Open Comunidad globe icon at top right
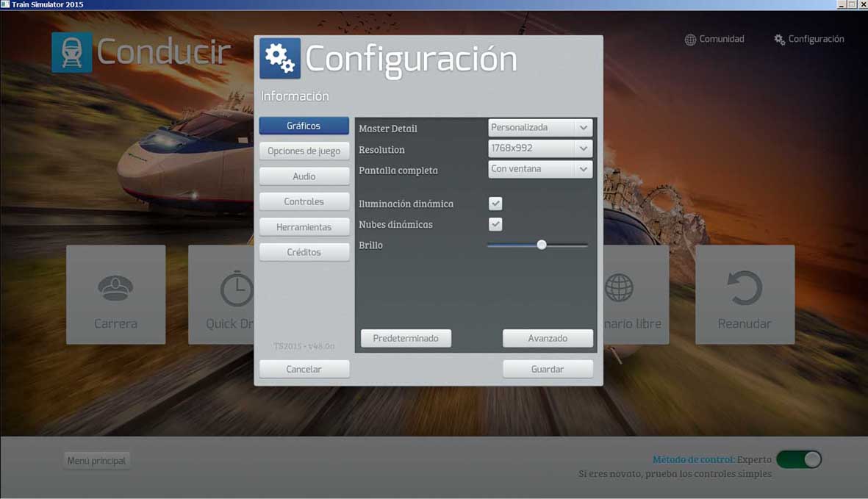 coord(690,40)
